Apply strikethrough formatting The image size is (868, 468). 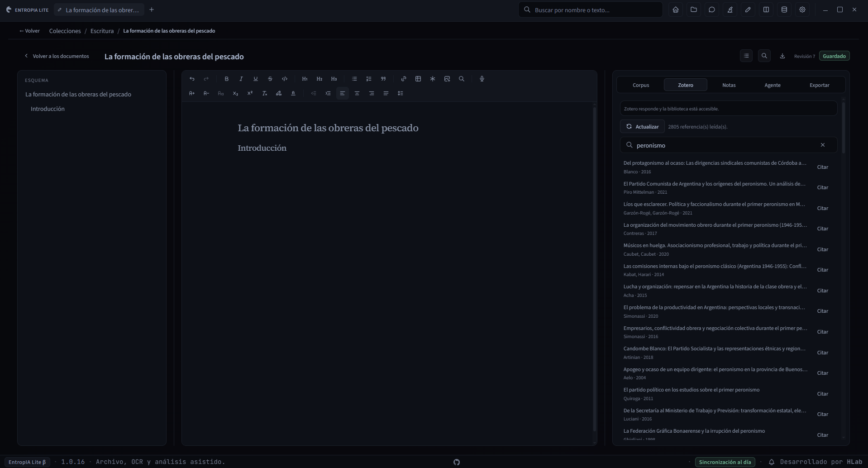point(270,79)
